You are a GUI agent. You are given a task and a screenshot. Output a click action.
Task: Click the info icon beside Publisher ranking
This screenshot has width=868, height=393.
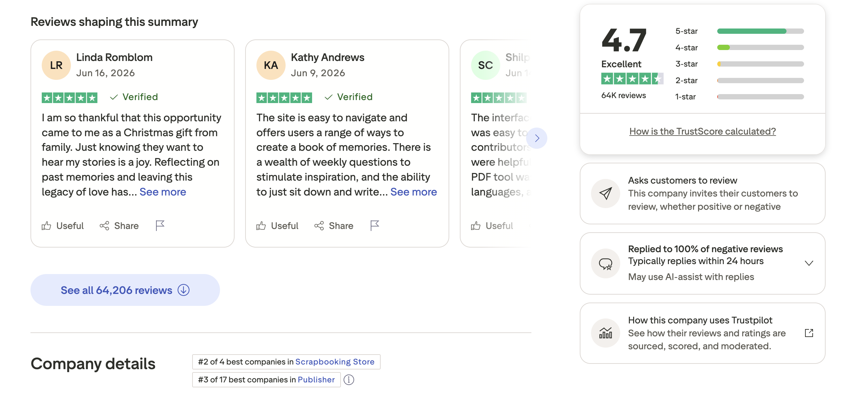tap(349, 379)
